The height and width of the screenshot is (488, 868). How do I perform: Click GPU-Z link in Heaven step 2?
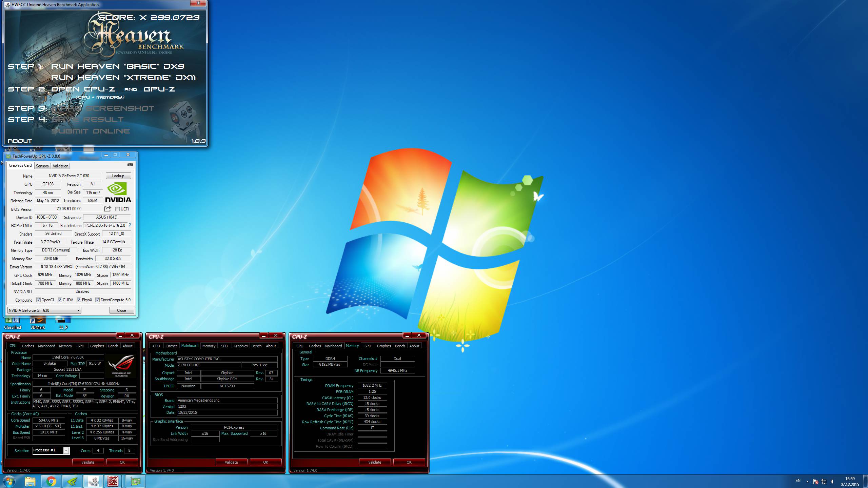tap(159, 89)
